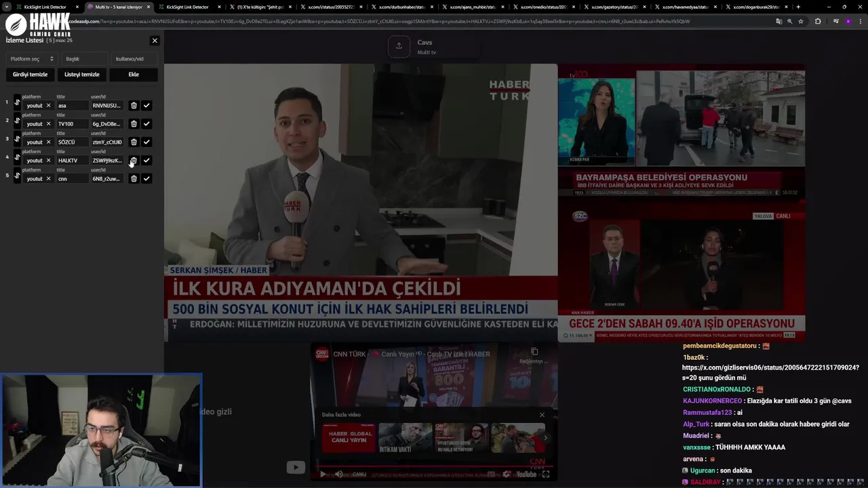Toggle the checkmark for HALKTV row
This screenshot has height=488, width=868.
(x=146, y=160)
